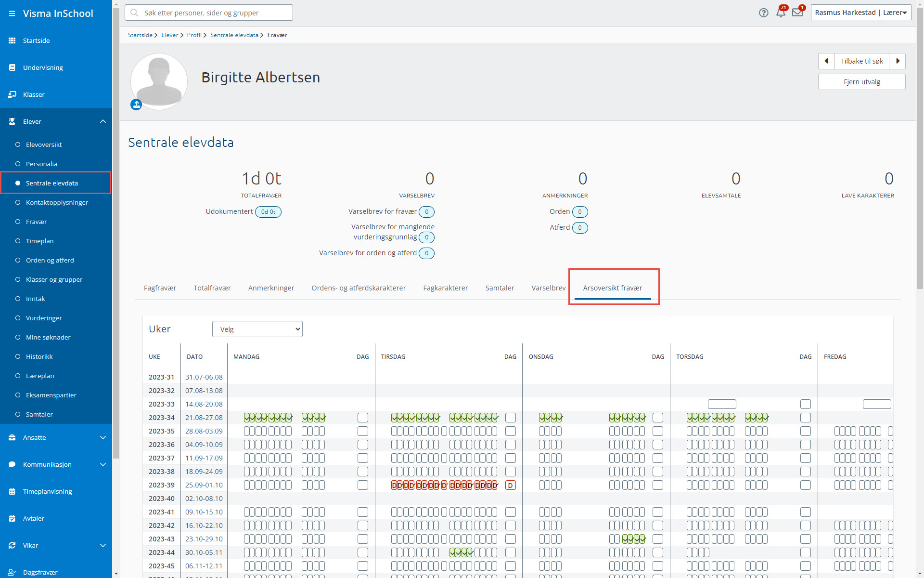The height and width of the screenshot is (578, 924).
Task: Expand the Kommunikasjon section chevron
Action: tap(103, 464)
